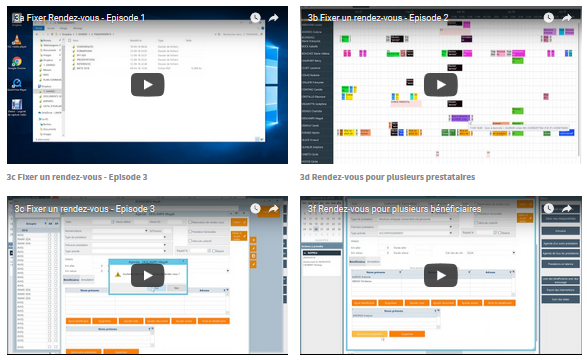Click the VLC cone icon in the Episode 1 thumbnail

tap(16, 40)
